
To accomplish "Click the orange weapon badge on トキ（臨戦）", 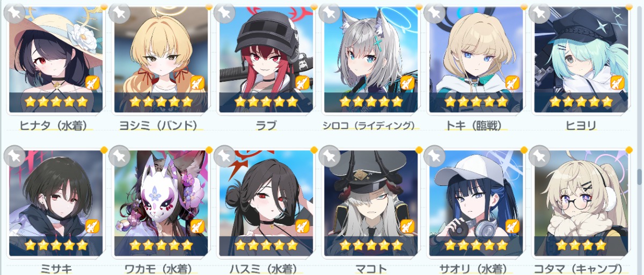I will pos(513,83).
